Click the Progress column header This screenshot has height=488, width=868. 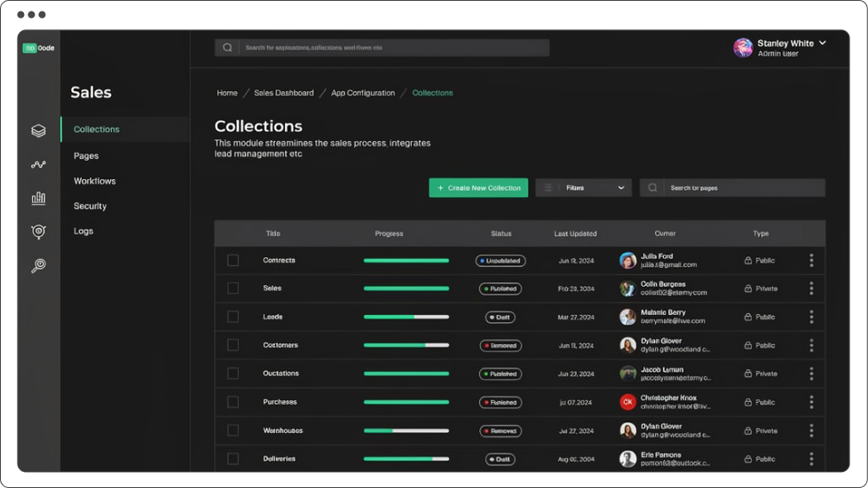(x=389, y=233)
